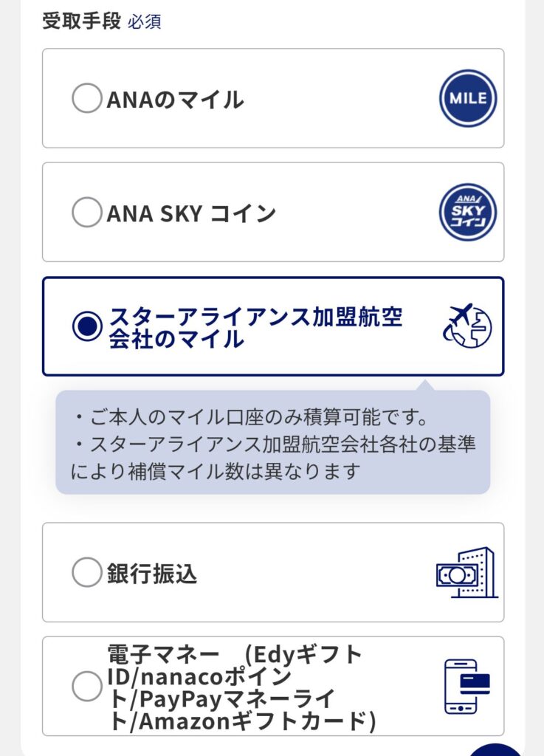Select the 銀行振込 radio button
This screenshot has height=756, width=544.
(86, 573)
